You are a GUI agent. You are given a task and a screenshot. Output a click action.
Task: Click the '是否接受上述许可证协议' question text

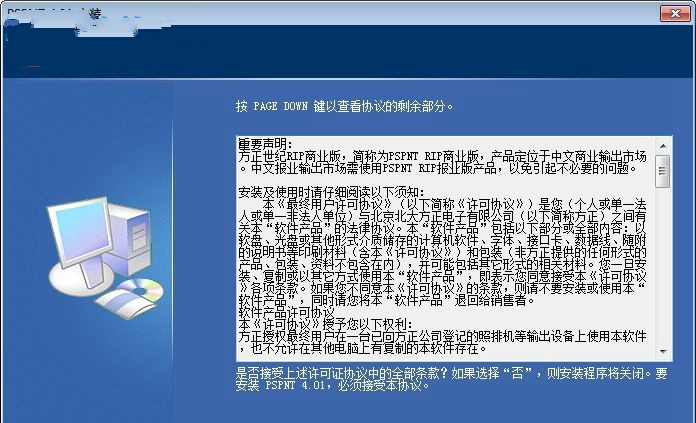[x=451, y=379]
